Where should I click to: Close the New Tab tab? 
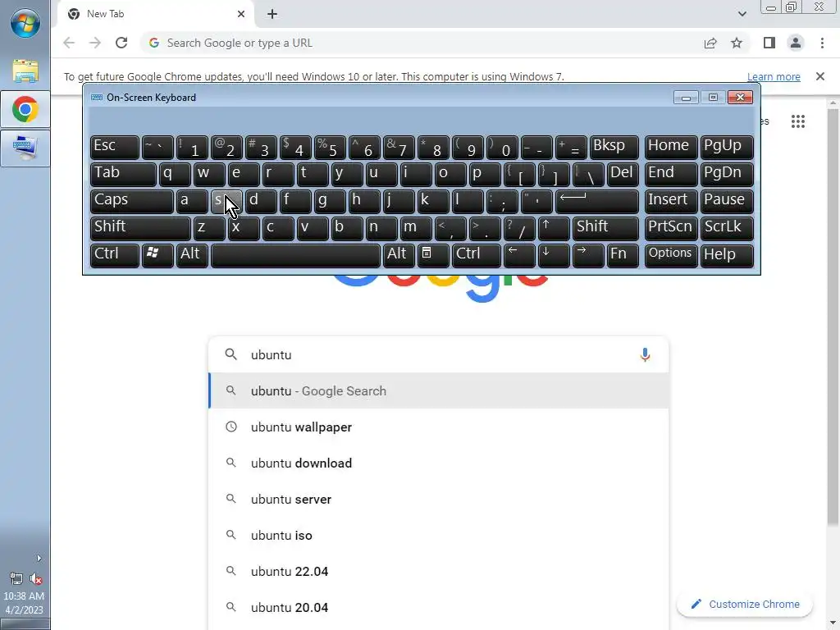click(241, 14)
